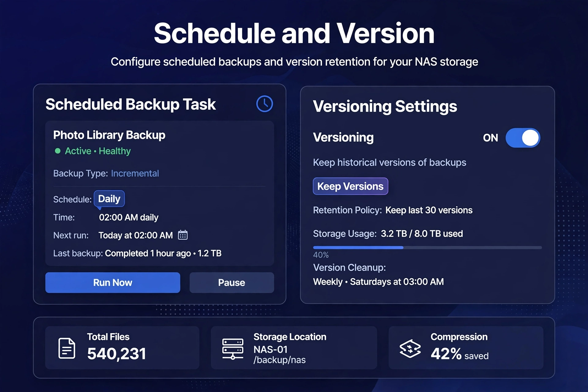Click the Storage Location server icon
This screenshot has height=392, width=588.
[x=233, y=349]
